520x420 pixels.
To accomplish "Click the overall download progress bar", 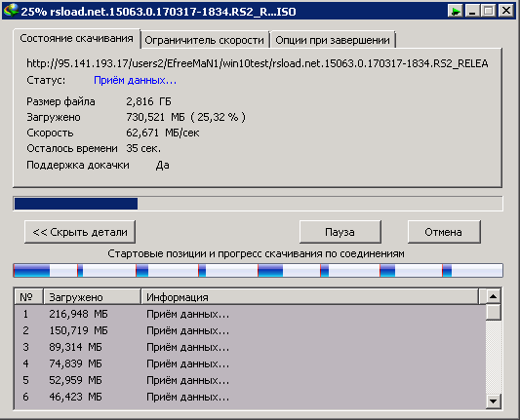I will 258,204.
